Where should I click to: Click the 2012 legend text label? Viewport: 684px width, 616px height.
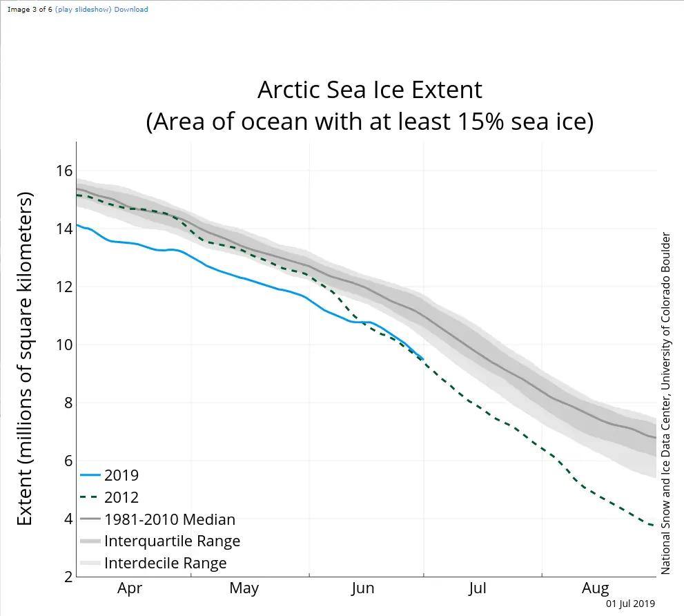coord(121,497)
